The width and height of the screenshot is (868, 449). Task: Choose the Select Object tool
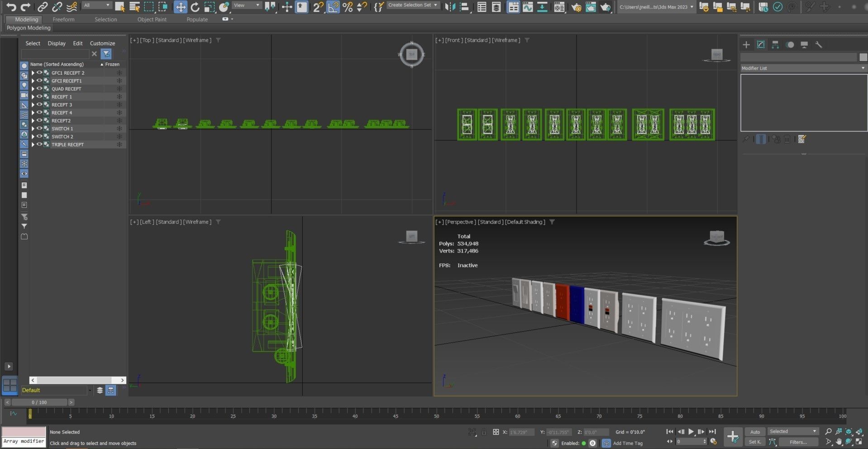click(x=120, y=7)
